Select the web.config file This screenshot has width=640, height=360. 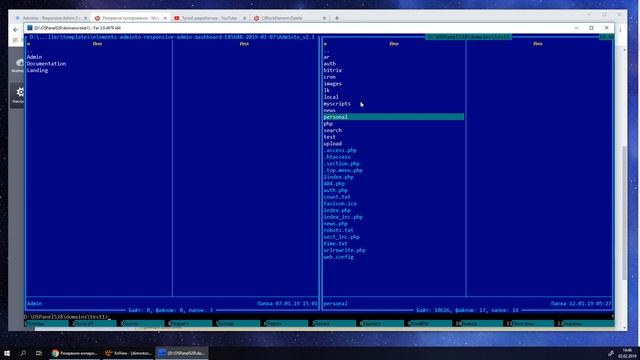[x=338, y=257]
